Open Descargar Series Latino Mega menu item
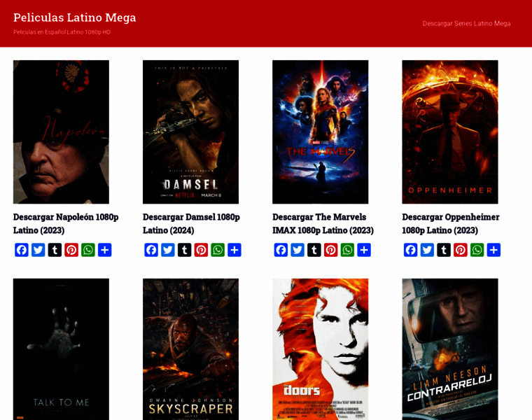Image resolution: width=532 pixels, height=420 pixels. click(466, 23)
